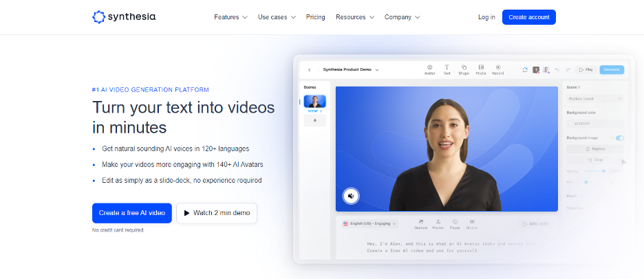Viewport: 644px width, 279px height.
Task: Click the headline "Turn your text into videos"
Action: tap(184, 107)
